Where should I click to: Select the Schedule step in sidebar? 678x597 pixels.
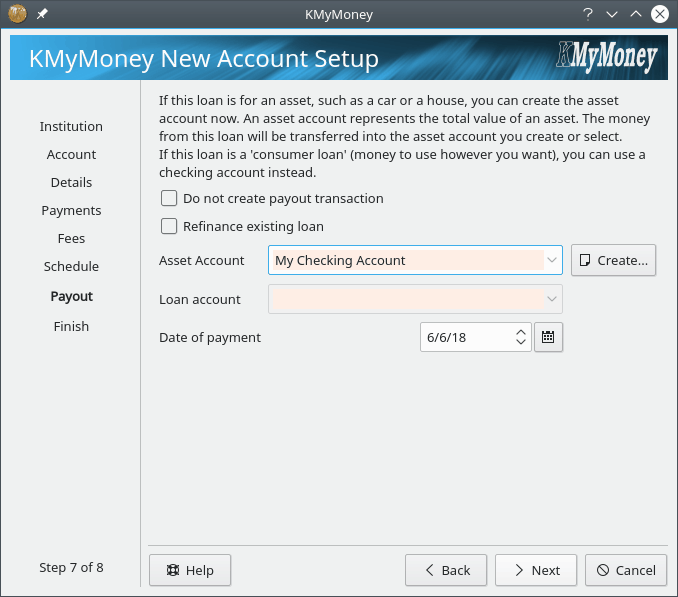coord(71,267)
